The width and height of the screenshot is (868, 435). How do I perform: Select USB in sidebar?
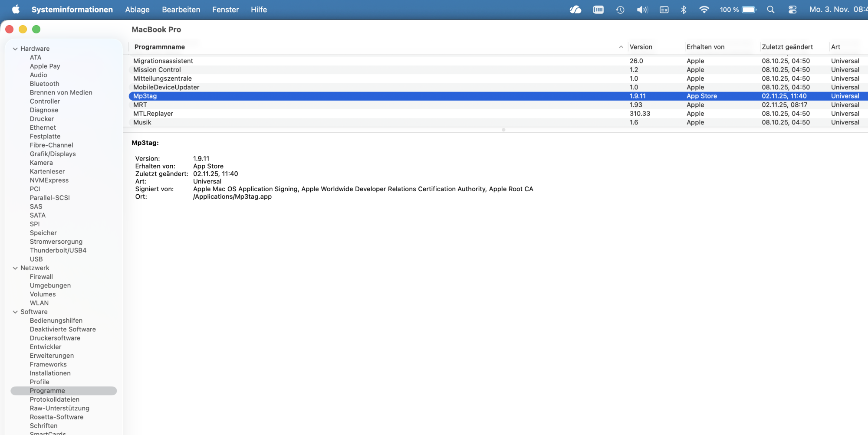coord(36,259)
